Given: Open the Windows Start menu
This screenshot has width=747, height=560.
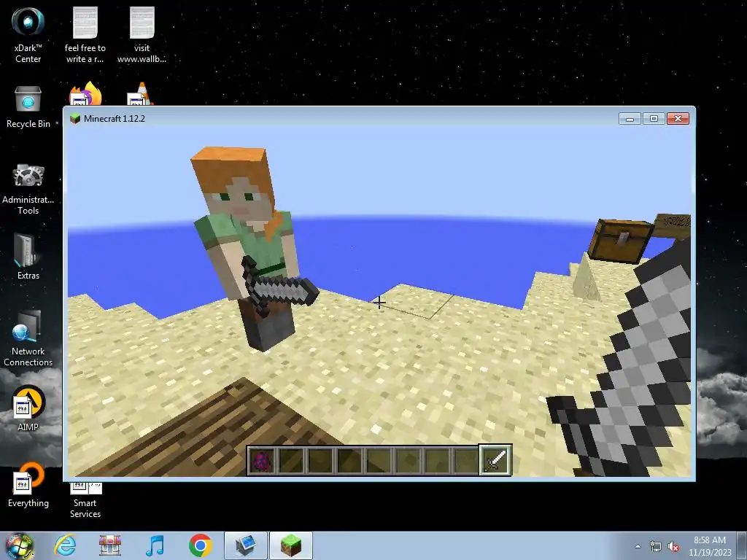Looking at the screenshot, I should point(19,545).
